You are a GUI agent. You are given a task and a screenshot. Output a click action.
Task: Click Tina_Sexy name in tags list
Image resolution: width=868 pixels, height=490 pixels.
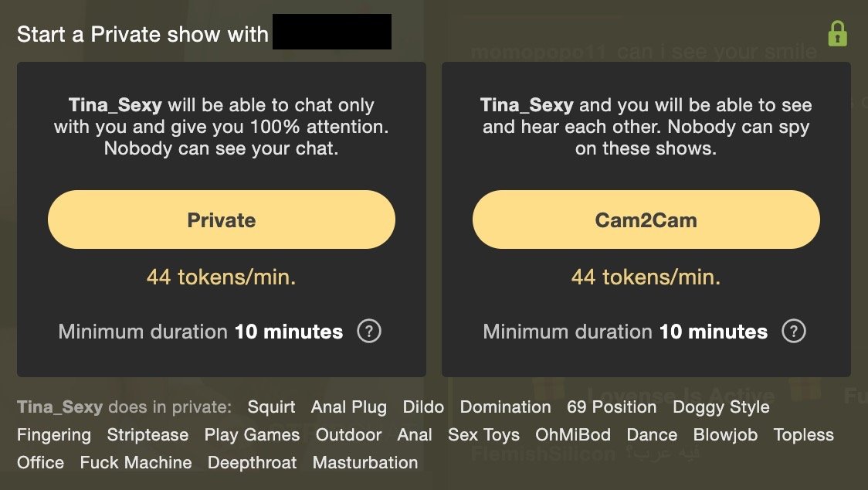tap(59, 407)
